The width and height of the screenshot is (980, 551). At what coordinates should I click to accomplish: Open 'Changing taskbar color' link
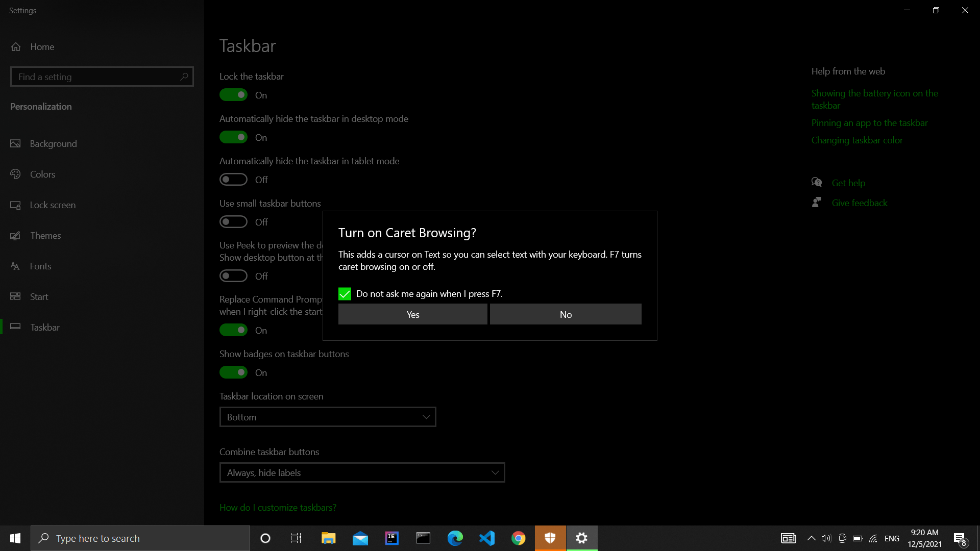coord(857,140)
